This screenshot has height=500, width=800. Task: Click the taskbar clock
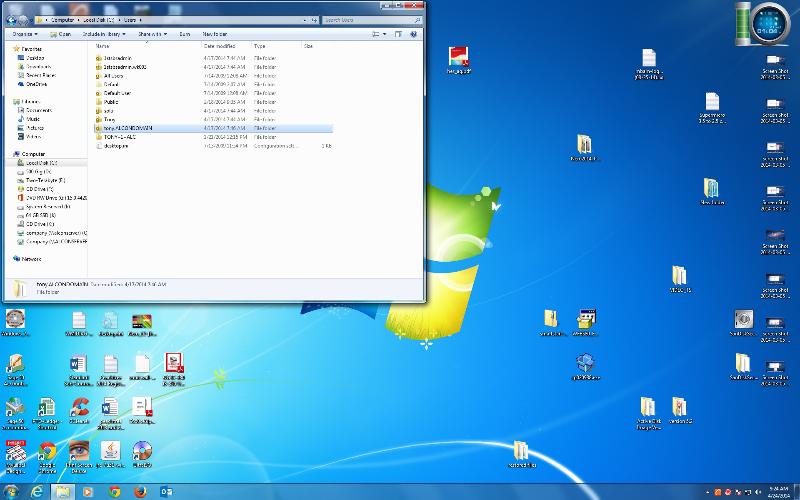tap(777, 492)
